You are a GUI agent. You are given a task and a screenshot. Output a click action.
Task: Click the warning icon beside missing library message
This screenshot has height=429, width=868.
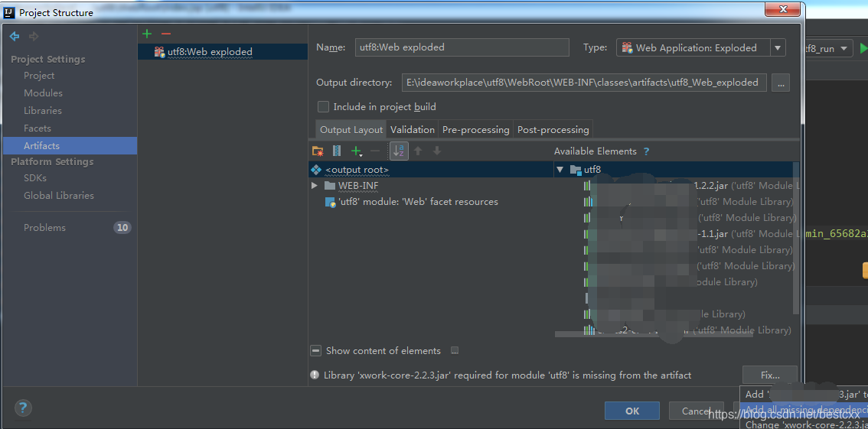point(315,375)
